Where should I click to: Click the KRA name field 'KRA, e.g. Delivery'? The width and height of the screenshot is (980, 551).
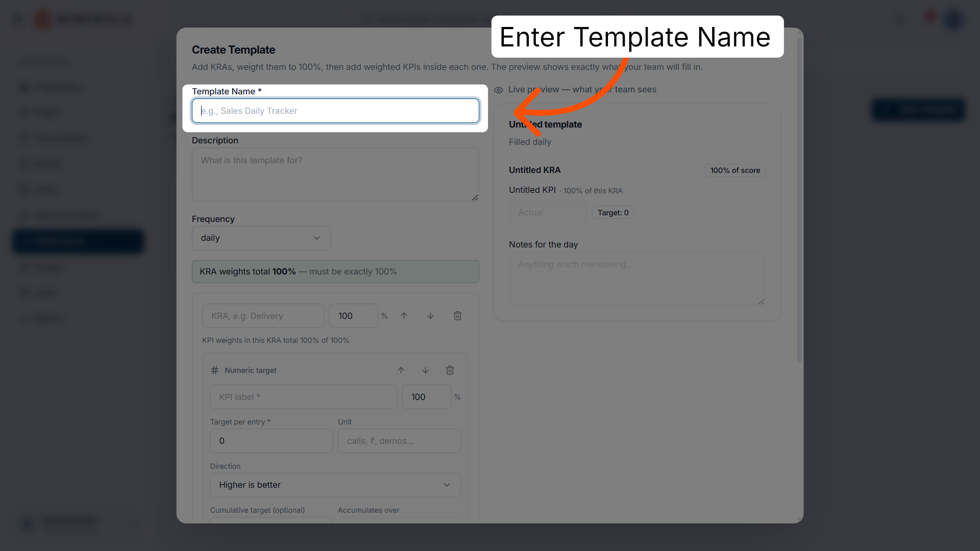[x=263, y=316]
